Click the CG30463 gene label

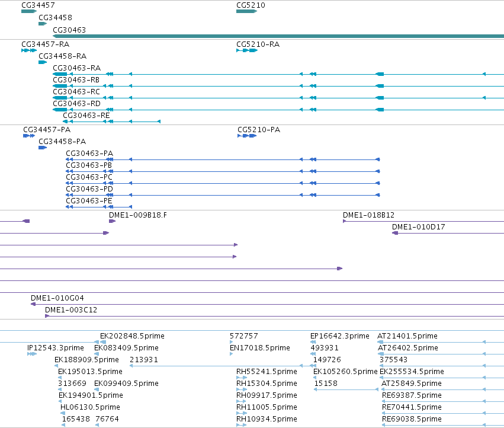[69, 30]
